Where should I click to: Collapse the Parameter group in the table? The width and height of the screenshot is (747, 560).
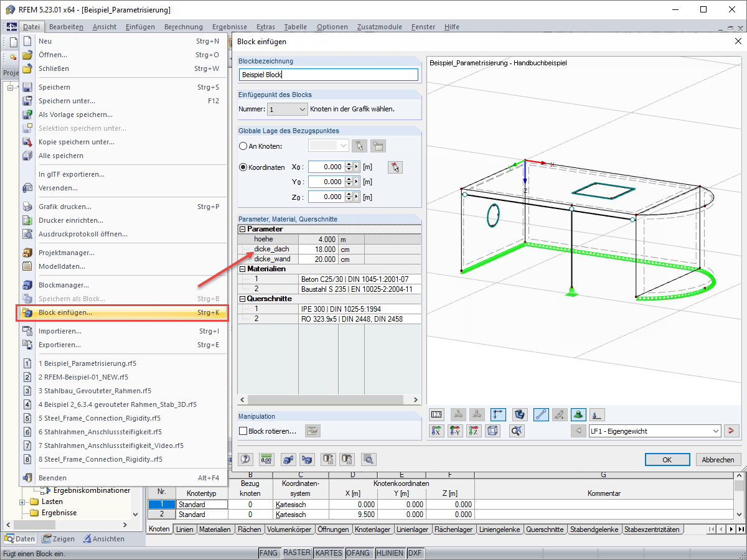pos(242,230)
